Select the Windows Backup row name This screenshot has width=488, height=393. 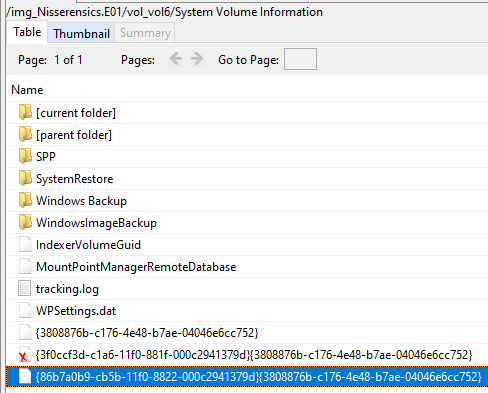tap(81, 201)
